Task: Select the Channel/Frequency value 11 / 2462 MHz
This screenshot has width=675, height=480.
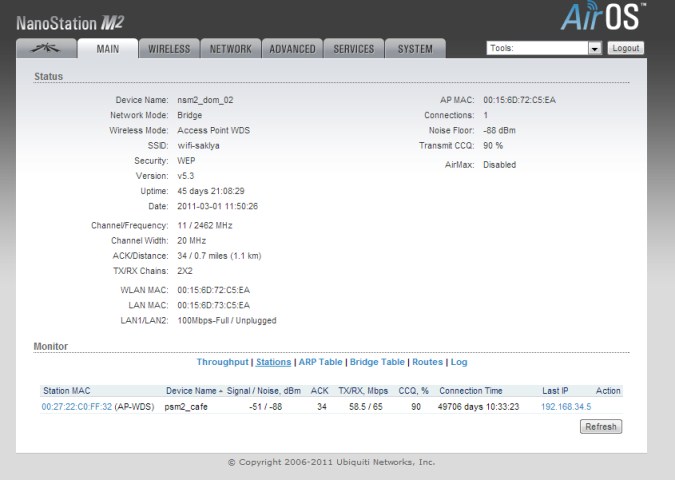Action: [205, 225]
